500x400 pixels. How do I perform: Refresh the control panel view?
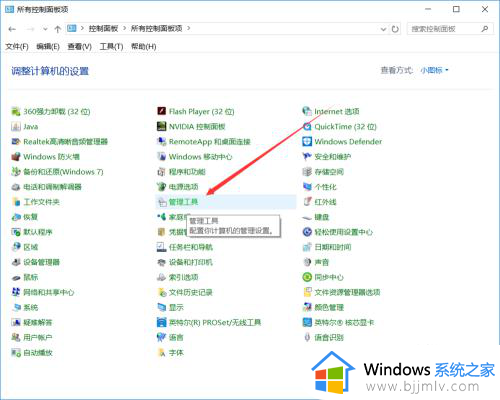coord(395,29)
